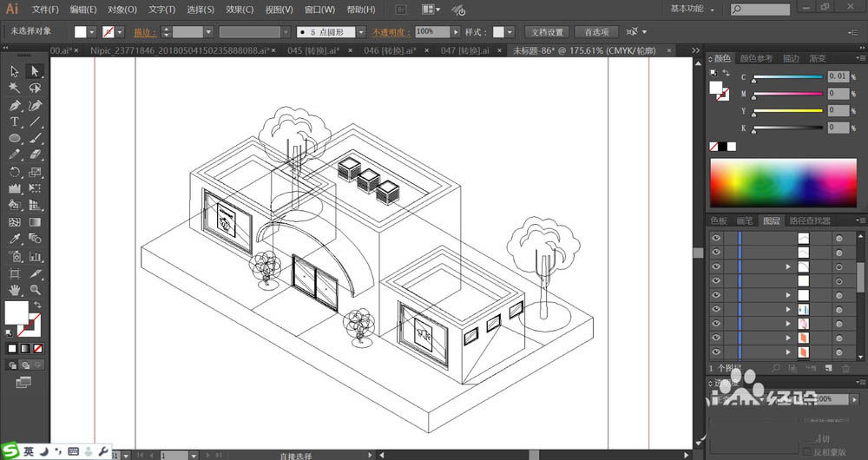Select the Pen tool

15,105
